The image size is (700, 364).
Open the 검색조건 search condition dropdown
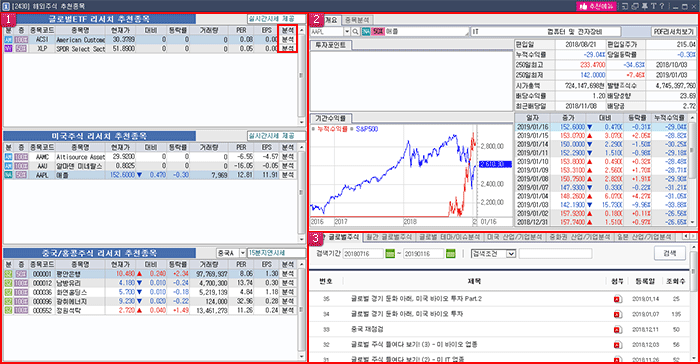coord(493,254)
